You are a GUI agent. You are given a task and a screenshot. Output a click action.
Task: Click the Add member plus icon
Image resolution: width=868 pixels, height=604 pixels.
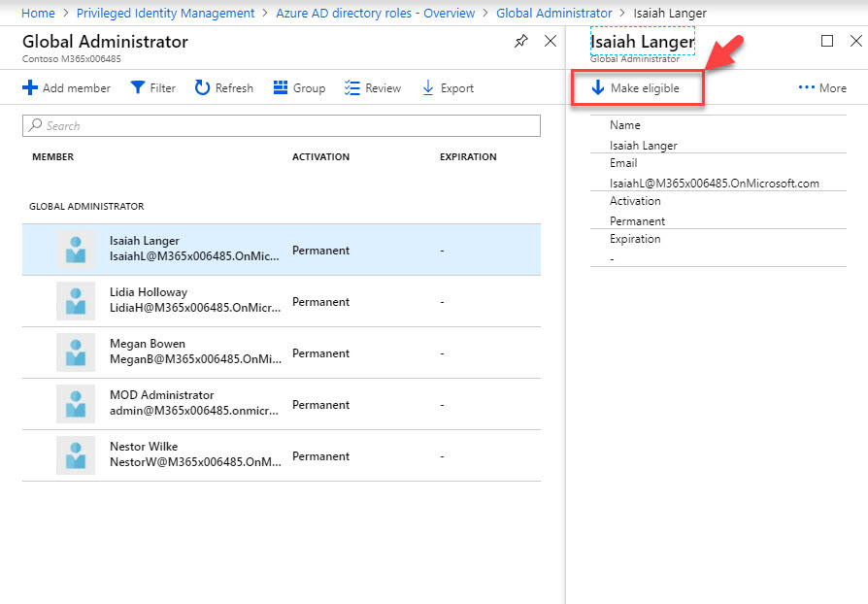tap(30, 88)
